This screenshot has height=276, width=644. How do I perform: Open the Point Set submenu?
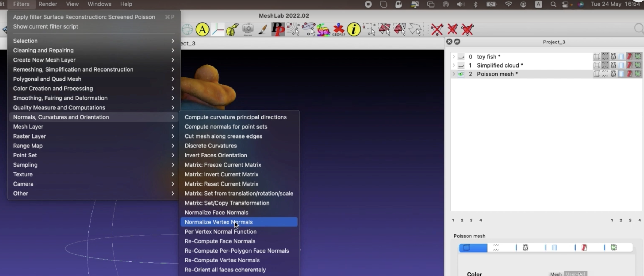click(94, 155)
